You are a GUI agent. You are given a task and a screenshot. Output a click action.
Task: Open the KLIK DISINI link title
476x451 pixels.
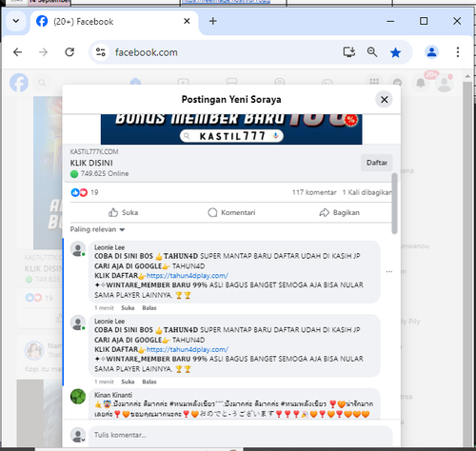pyautogui.click(x=91, y=163)
